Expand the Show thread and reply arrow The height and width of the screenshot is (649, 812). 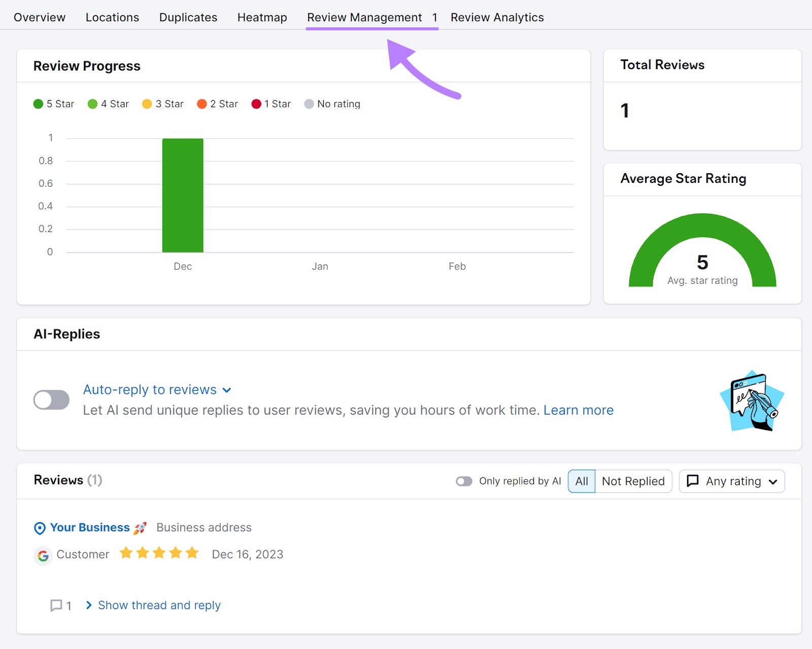(89, 605)
